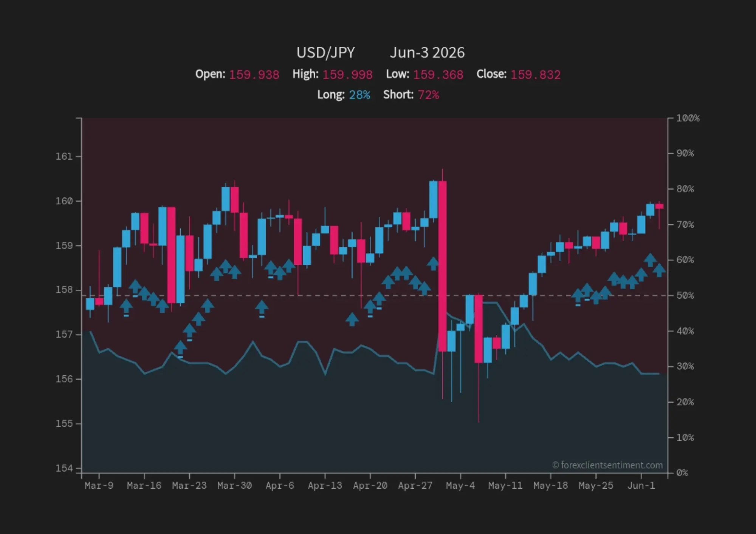The image size is (756, 534).
Task: Click the 40% sentiment axis label
Action: pyautogui.click(x=685, y=331)
